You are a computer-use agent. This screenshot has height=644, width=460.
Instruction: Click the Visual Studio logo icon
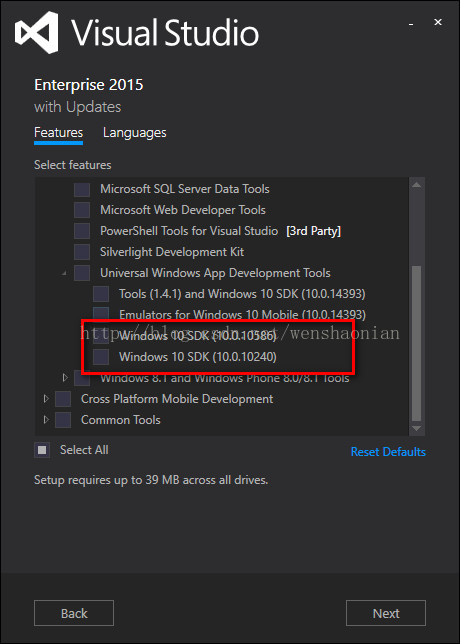[37, 32]
